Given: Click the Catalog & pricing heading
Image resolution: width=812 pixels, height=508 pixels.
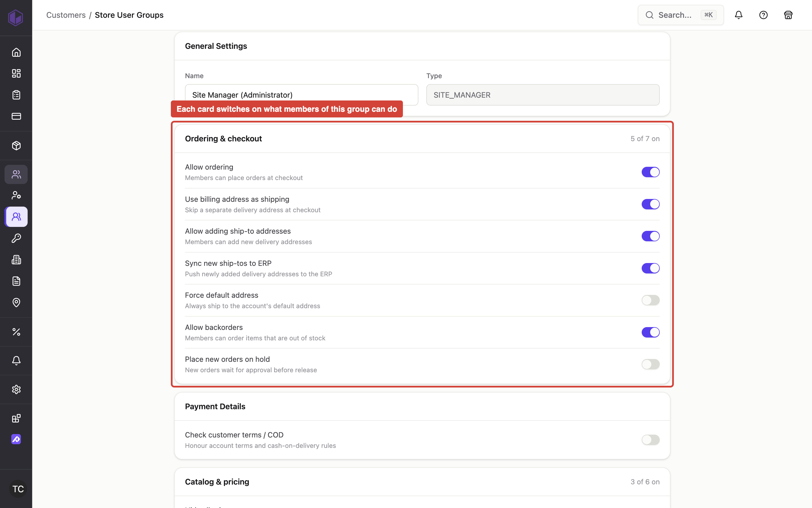Looking at the screenshot, I should [217, 482].
